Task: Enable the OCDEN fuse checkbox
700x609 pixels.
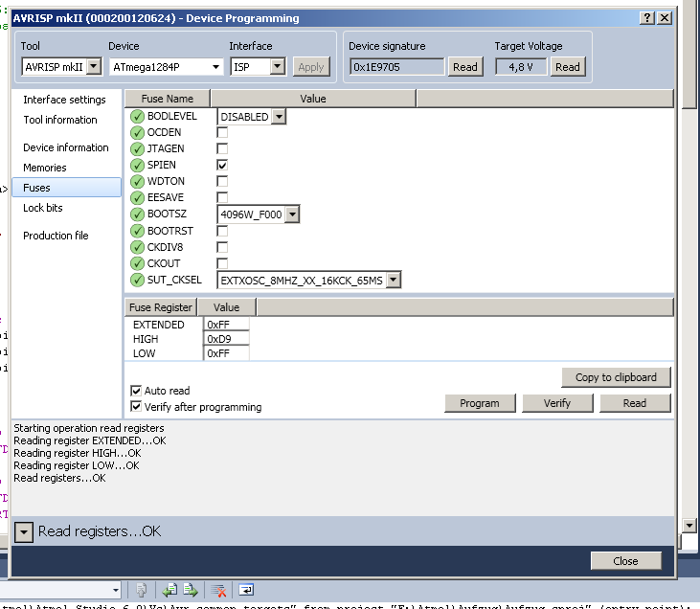Action: pos(222,132)
